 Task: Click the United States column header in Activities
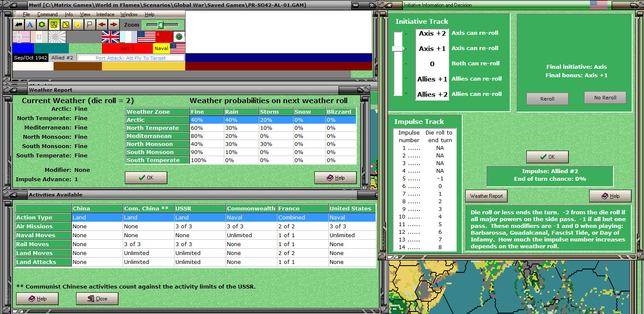352,209
